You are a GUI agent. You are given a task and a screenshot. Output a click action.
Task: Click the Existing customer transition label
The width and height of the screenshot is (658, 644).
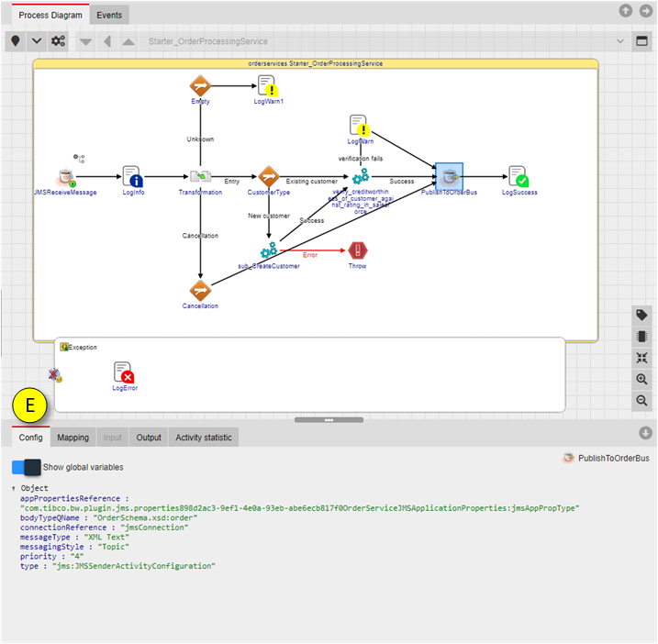[x=312, y=182]
